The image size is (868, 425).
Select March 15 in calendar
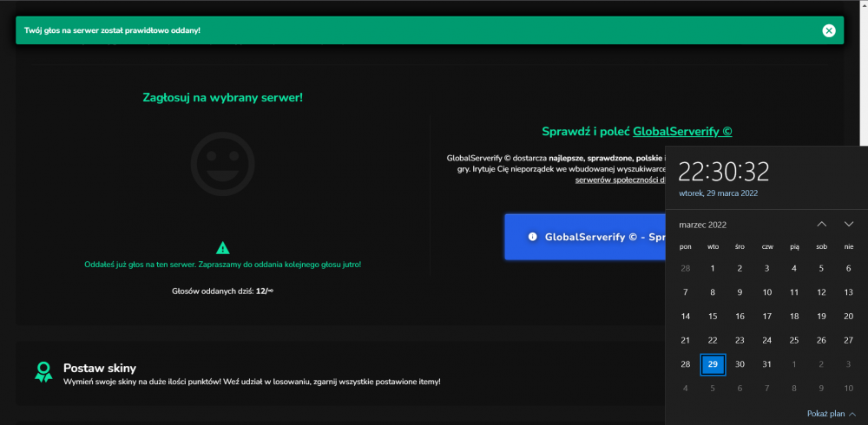[x=713, y=317]
